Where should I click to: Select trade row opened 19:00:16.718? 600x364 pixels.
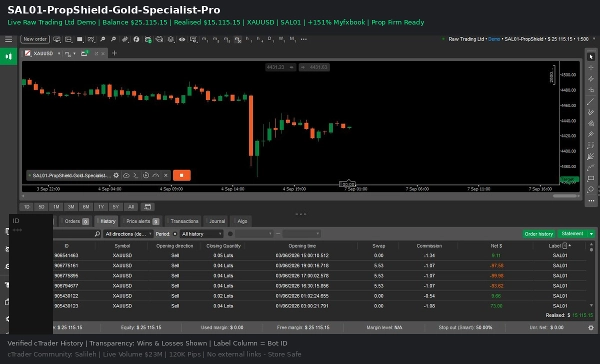[x=320, y=266]
